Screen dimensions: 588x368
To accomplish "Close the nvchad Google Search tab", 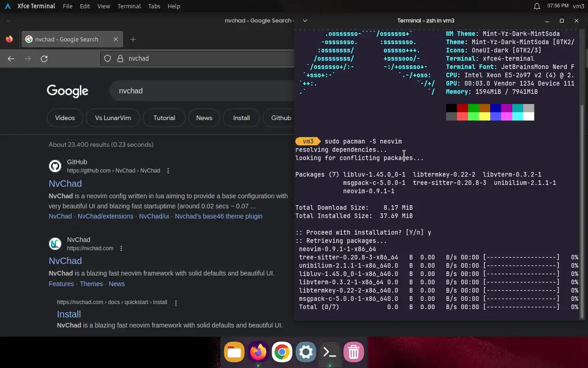I will [115, 39].
